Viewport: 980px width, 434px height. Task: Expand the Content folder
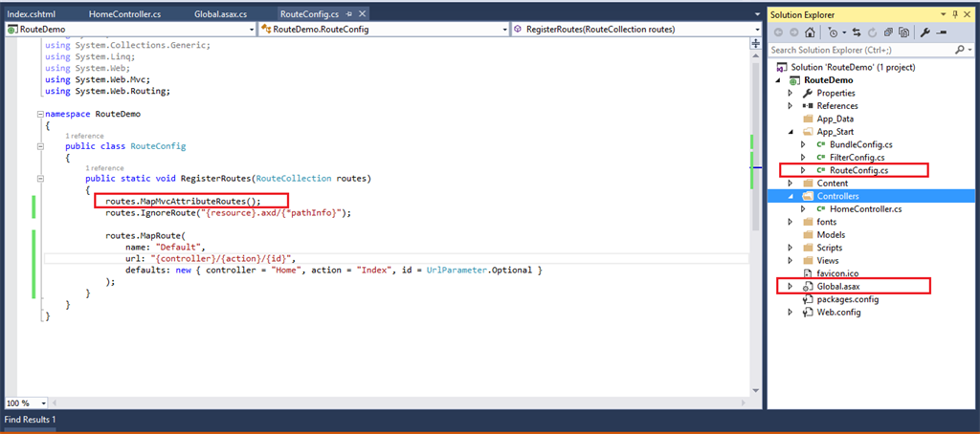coord(790,184)
